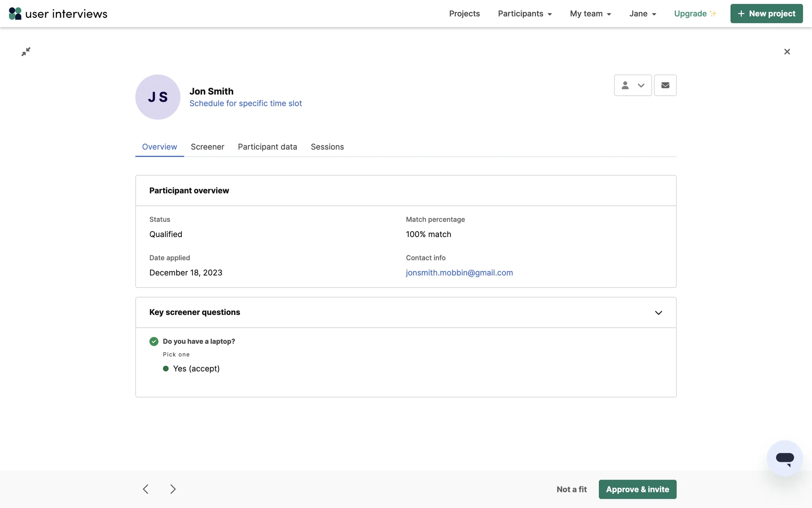The height and width of the screenshot is (508, 812).
Task: Switch to the Screener tab
Action: click(207, 147)
